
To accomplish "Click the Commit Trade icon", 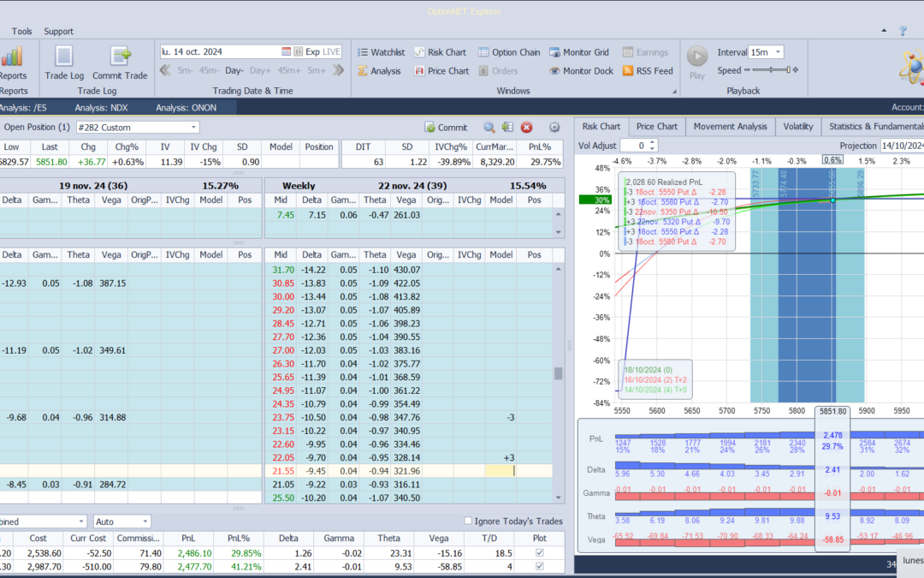I will pos(120,57).
